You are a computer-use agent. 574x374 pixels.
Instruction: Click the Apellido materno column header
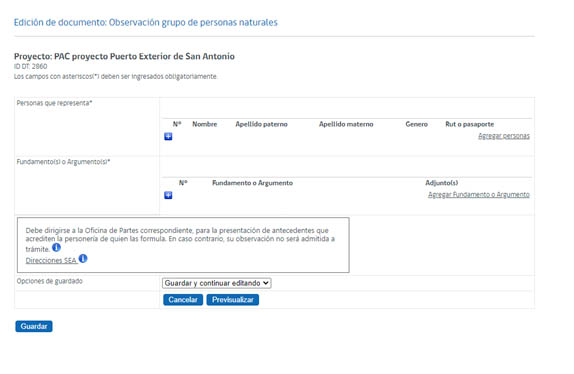coord(346,124)
